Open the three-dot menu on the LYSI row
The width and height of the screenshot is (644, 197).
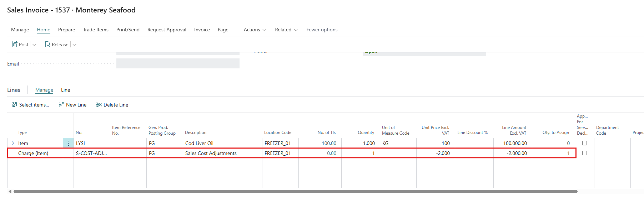[x=68, y=143]
